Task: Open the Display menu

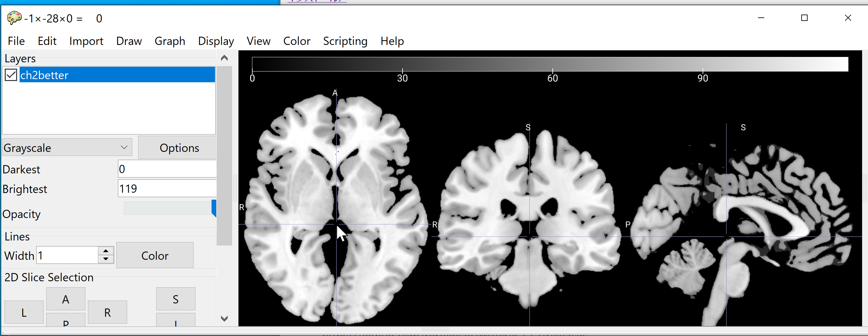Action: point(216,41)
